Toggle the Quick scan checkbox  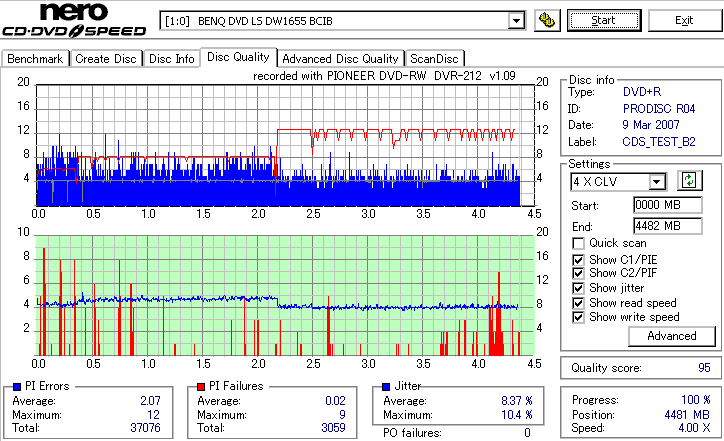point(578,243)
